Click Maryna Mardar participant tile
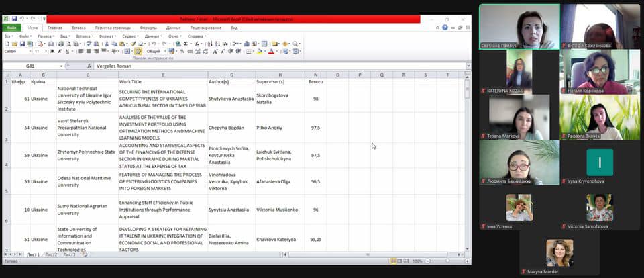 559,252
